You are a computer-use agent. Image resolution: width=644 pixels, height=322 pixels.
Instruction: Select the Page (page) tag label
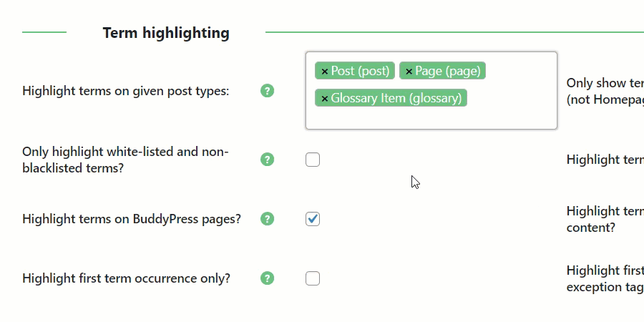(448, 71)
